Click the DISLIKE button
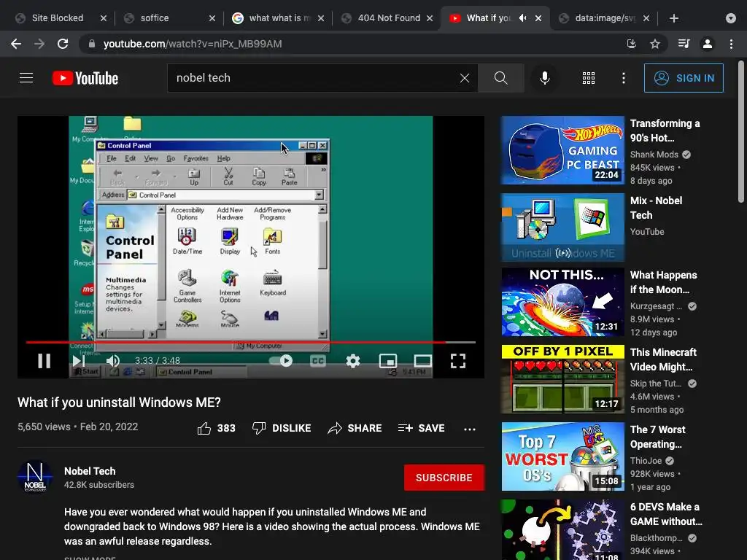This screenshot has width=747, height=560. [x=282, y=428]
